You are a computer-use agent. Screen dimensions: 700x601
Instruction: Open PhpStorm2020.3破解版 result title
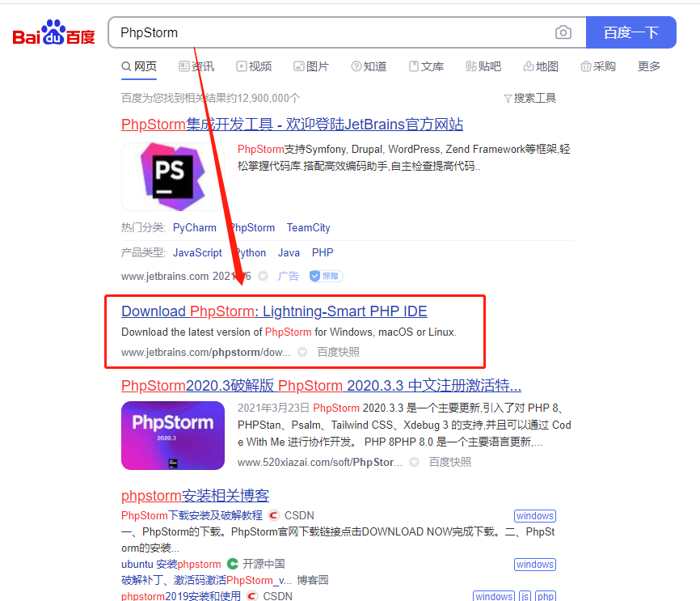click(322, 385)
